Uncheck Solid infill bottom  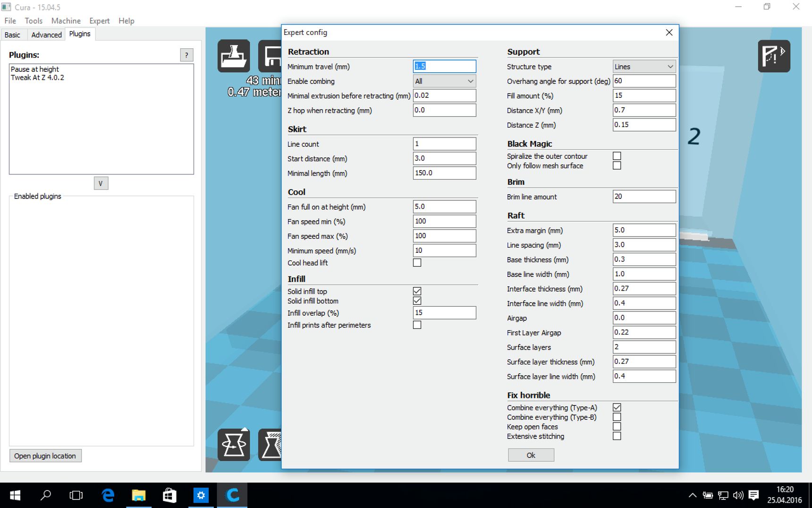[x=417, y=301]
